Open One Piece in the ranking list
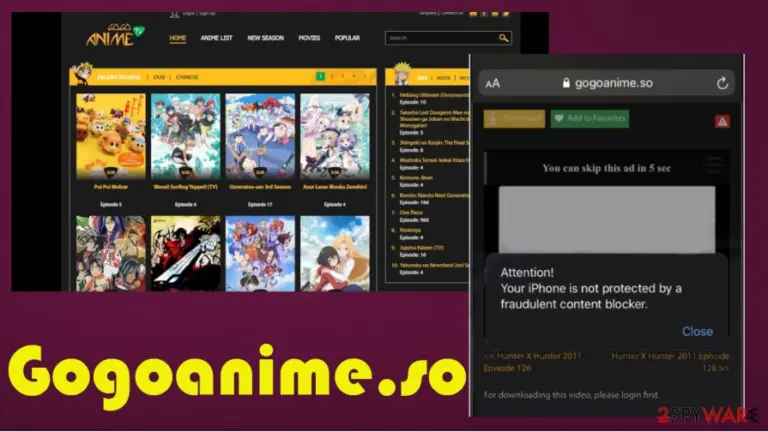The image size is (768, 432). tap(410, 213)
